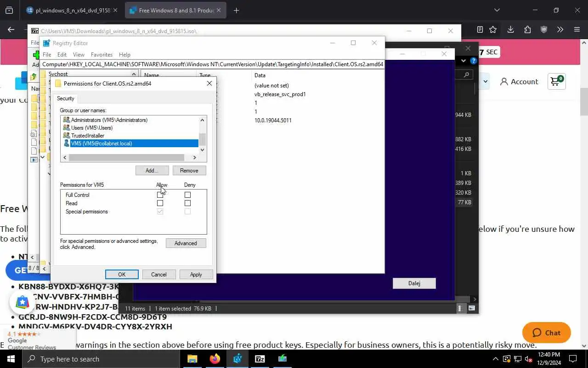Image resolution: width=588 pixels, height=368 pixels.
Task: Bookmark this page with star icon
Action: tap(493, 29)
